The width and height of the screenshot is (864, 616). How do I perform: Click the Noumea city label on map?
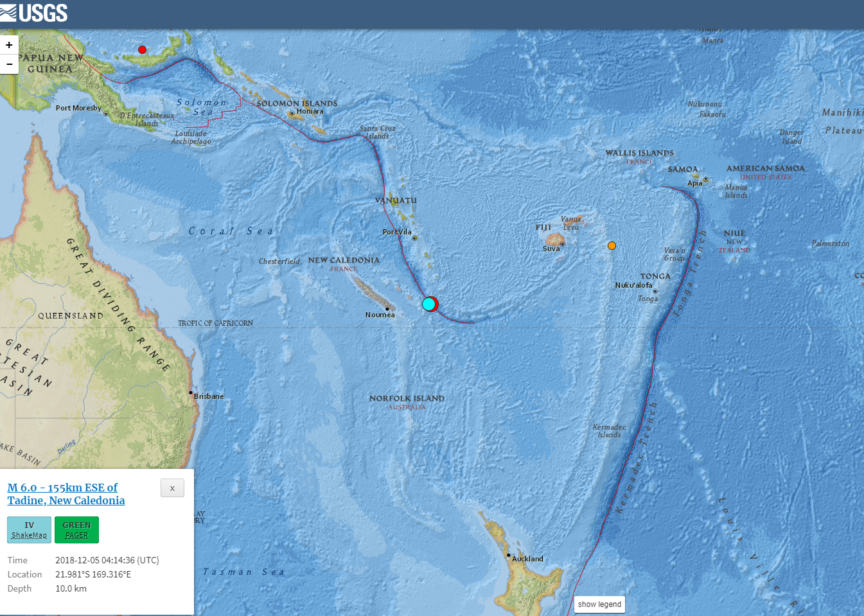coord(380,315)
